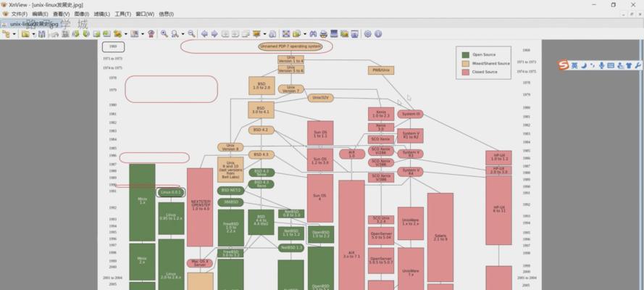Toggle Sogou moon half-width mode icon
This screenshot has width=644, height=290.
(584, 65)
